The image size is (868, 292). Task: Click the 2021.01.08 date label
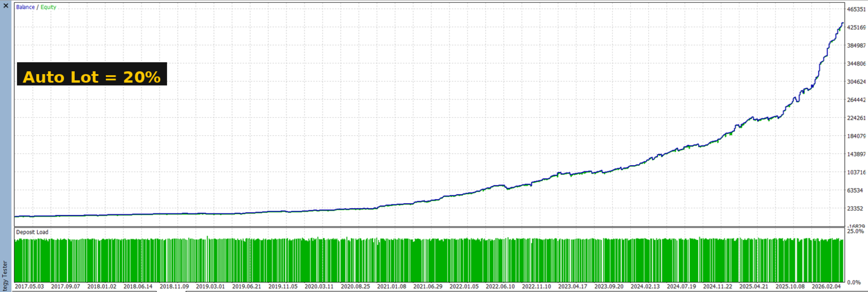pyautogui.click(x=393, y=286)
